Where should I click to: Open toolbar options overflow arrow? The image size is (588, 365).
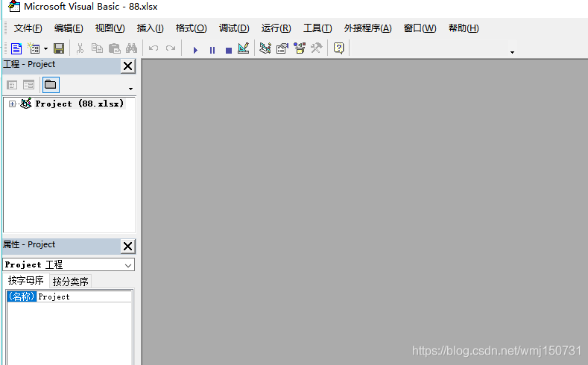click(x=512, y=52)
